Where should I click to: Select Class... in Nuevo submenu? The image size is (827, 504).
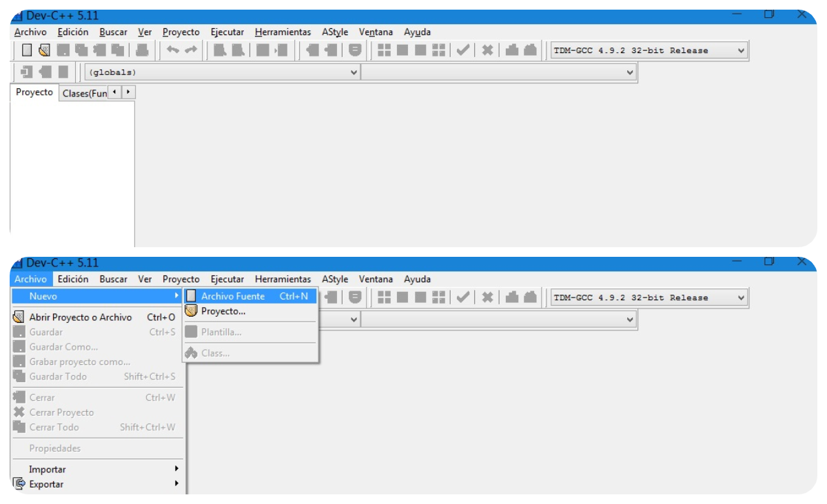click(x=250, y=353)
